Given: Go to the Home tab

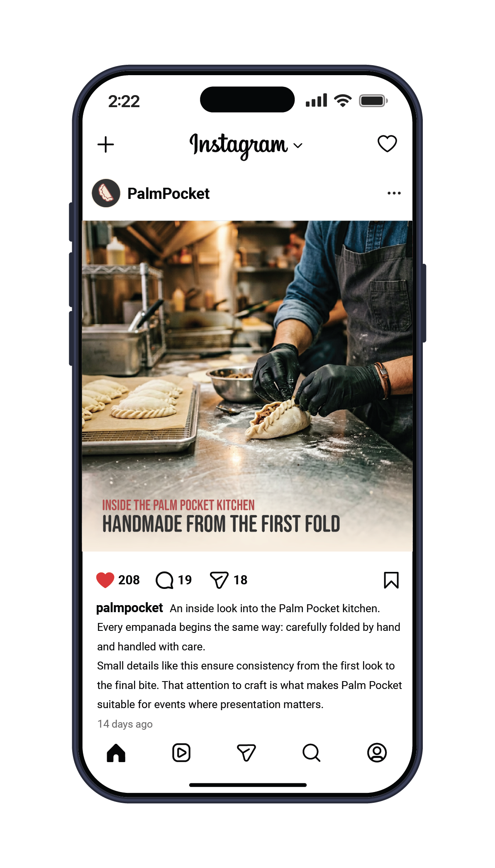Looking at the screenshot, I should (x=116, y=753).
